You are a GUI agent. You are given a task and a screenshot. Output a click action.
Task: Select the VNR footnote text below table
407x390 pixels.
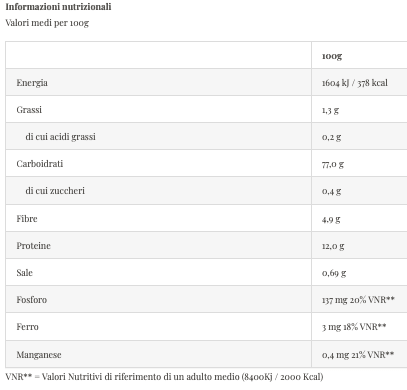(164, 377)
